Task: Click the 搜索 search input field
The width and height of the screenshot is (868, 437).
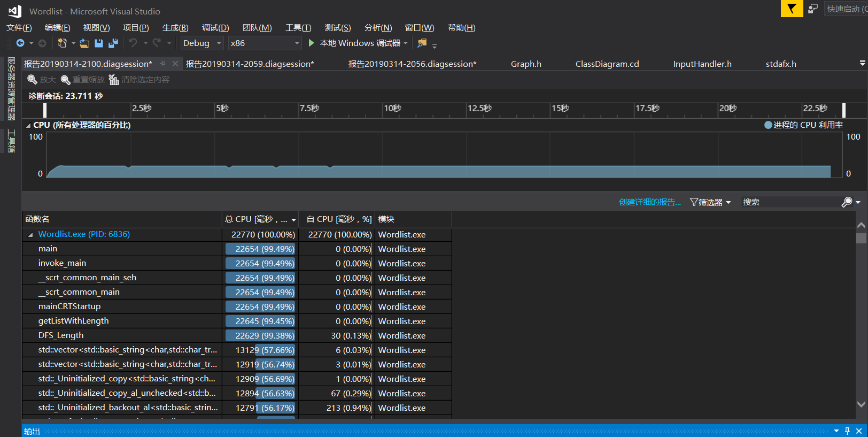Action: pyautogui.click(x=790, y=202)
